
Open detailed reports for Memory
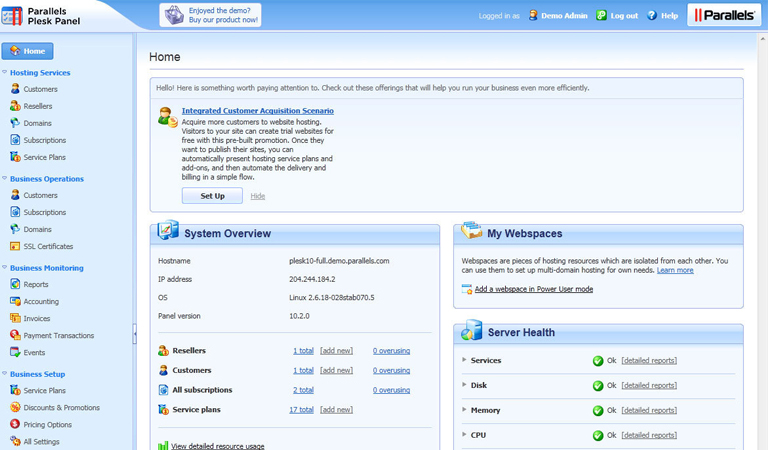[x=649, y=410]
